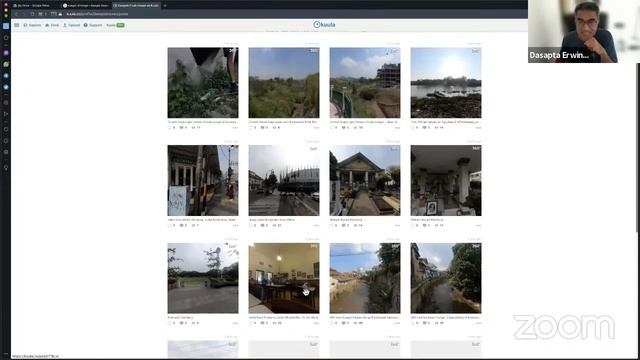Go forward with browser forward arrow
The image size is (640, 360).
click(24, 14)
